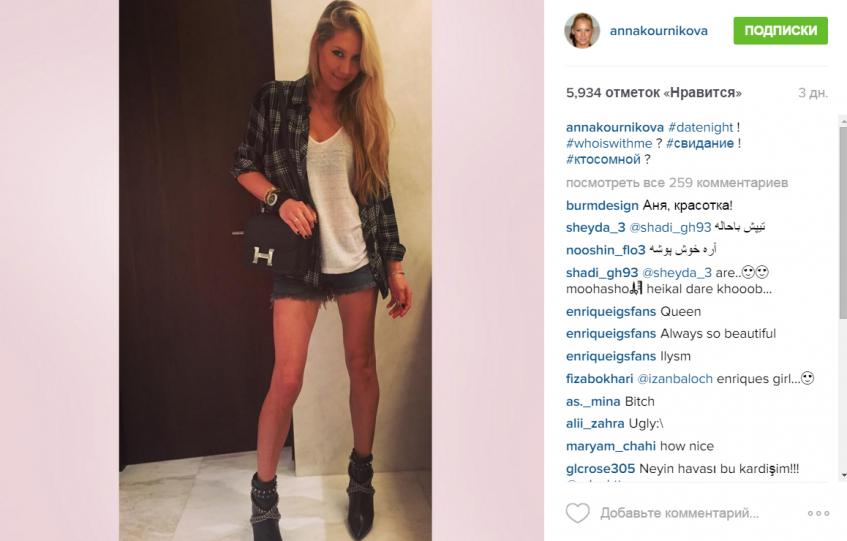Click the 3 дн. post timestamp
This screenshot has width=847, height=541.
pos(813,93)
